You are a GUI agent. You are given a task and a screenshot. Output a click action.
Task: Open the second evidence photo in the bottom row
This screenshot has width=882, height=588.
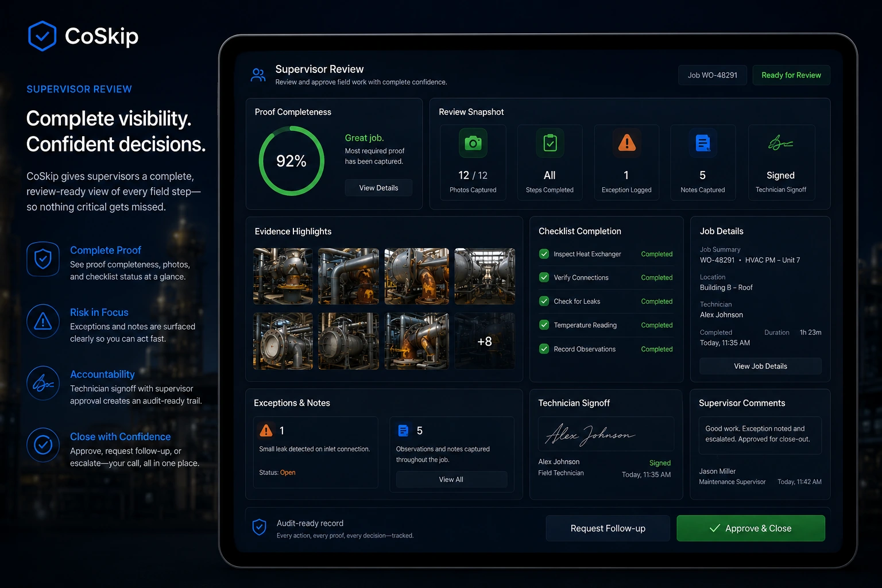pos(349,341)
